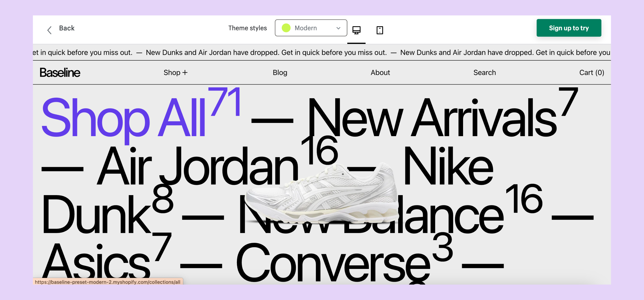The width and height of the screenshot is (644, 300).
Task: Click the Search link in navigation
Action: point(484,72)
